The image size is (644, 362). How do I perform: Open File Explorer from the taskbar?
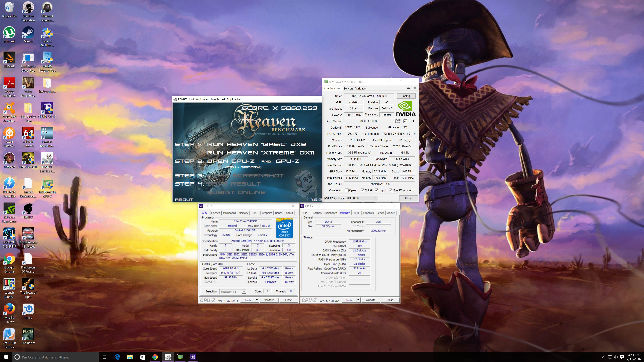tap(130, 357)
